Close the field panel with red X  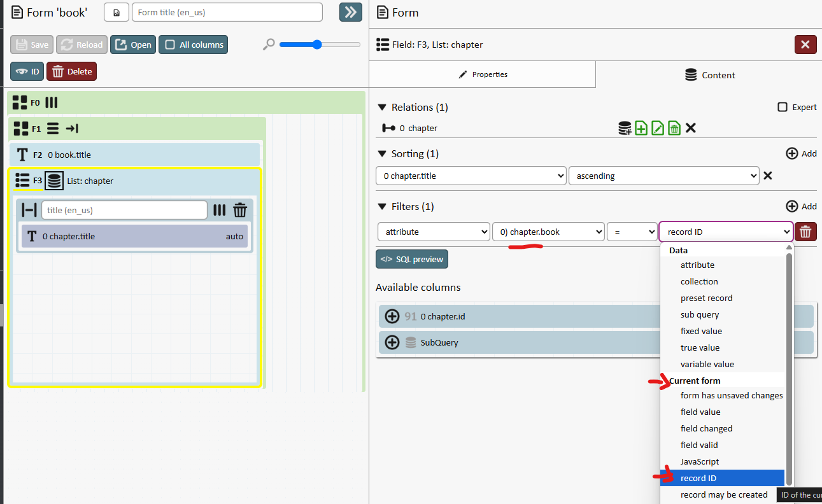pos(805,45)
